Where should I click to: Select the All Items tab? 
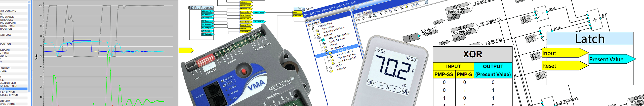313,24
